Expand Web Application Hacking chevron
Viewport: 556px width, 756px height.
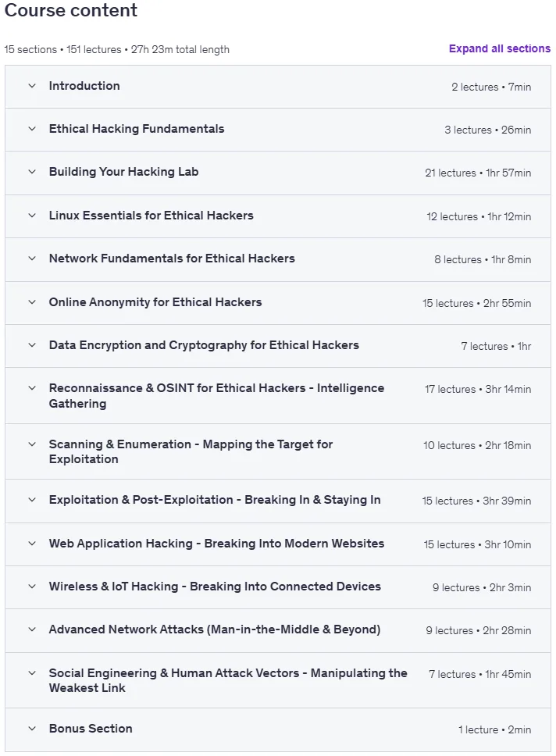32,544
